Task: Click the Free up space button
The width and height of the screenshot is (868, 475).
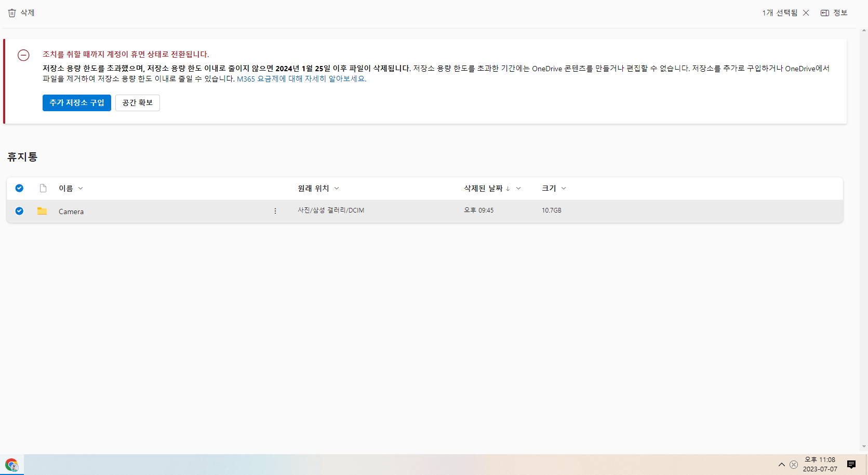Action: (138, 103)
